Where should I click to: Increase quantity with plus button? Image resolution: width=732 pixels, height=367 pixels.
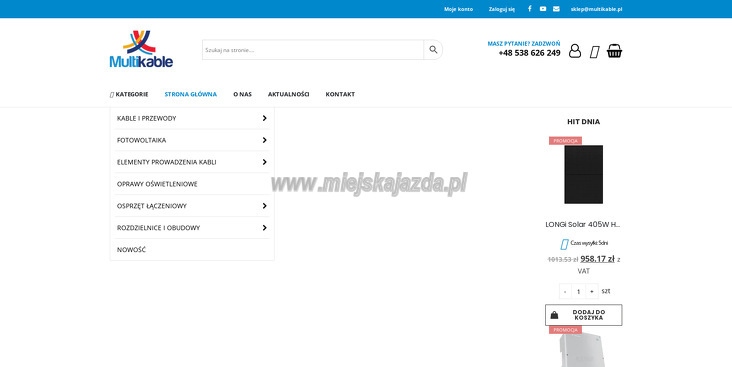tap(591, 291)
